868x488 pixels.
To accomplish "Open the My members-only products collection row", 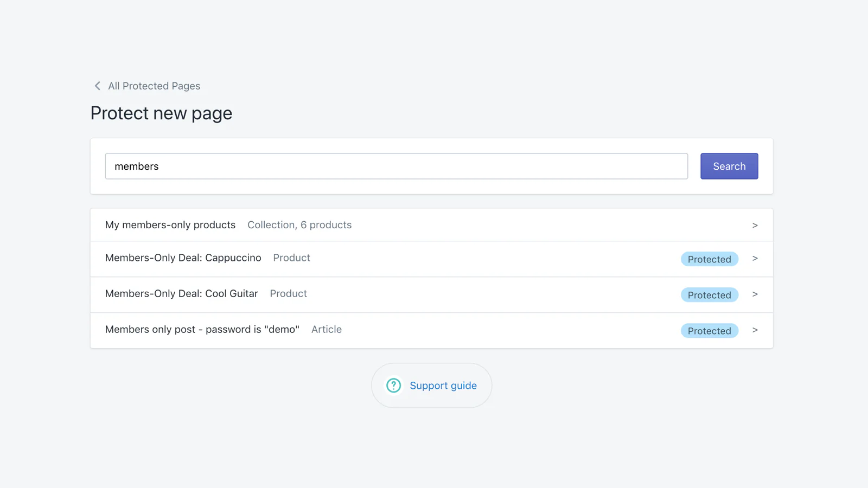I will [x=431, y=225].
